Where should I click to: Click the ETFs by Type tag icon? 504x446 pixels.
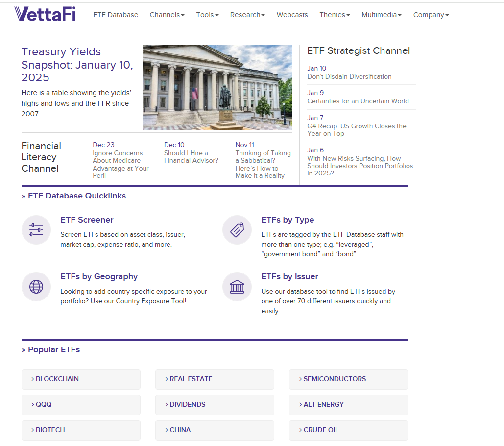pyautogui.click(x=237, y=230)
